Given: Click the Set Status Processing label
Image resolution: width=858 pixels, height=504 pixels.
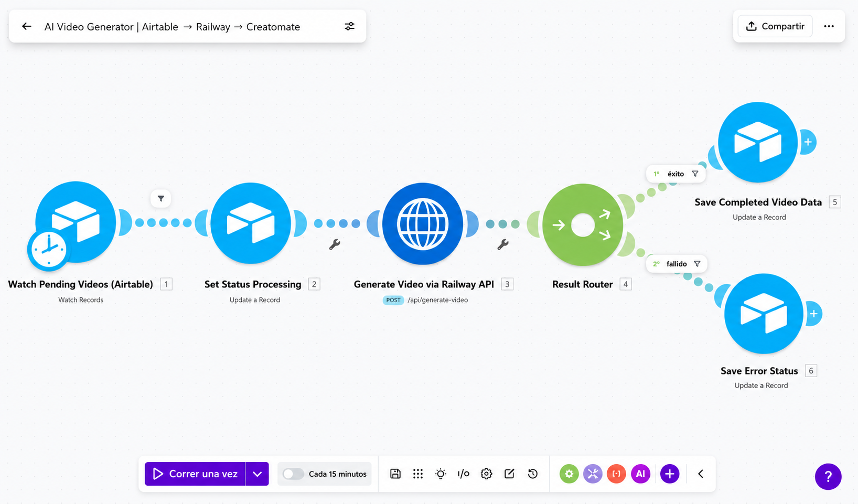Looking at the screenshot, I should pos(253,284).
